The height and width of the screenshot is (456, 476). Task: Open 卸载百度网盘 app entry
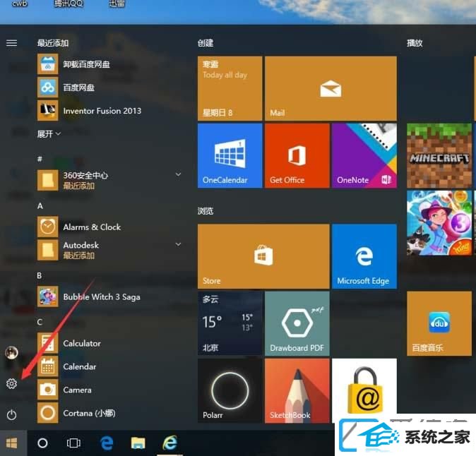110,64
